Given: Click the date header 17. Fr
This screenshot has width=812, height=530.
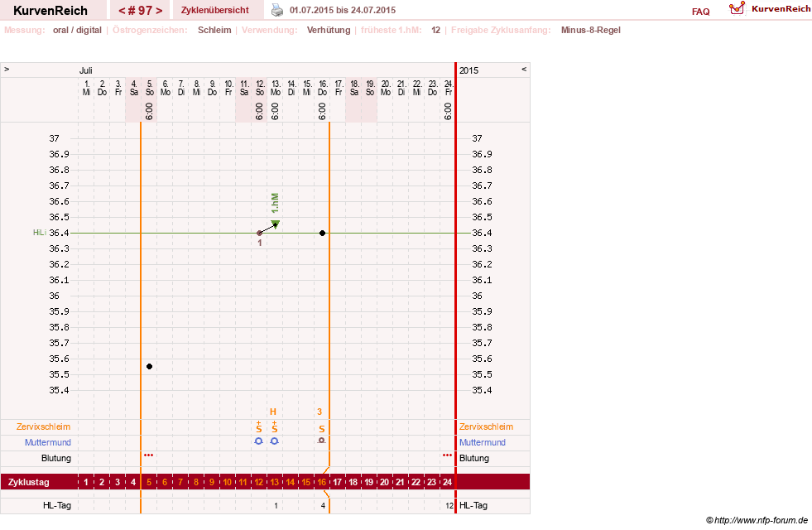Looking at the screenshot, I should (x=339, y=88).
